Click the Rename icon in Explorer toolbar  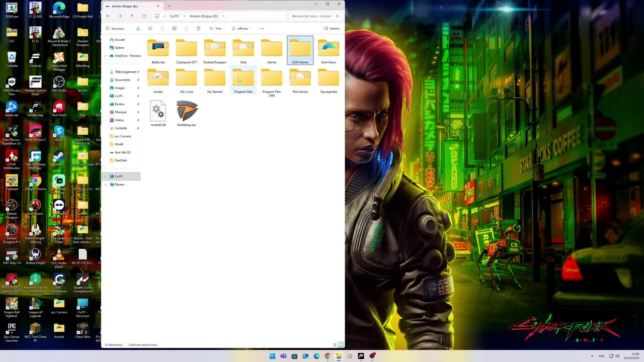(174, 29)
